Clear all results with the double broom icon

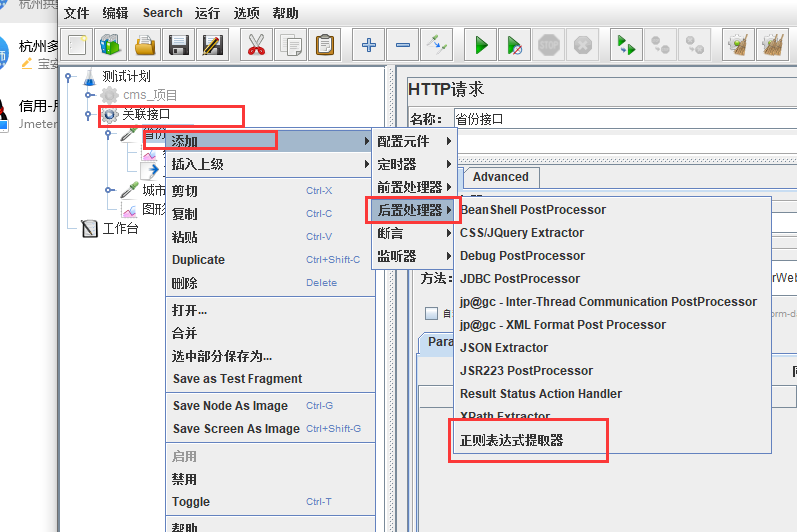[772, 45]
